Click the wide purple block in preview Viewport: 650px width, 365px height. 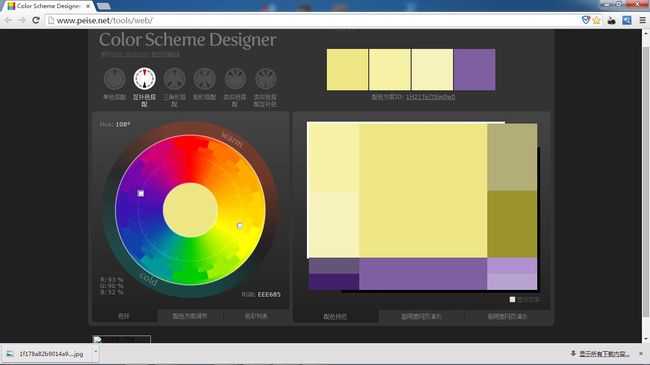(423, 274)
